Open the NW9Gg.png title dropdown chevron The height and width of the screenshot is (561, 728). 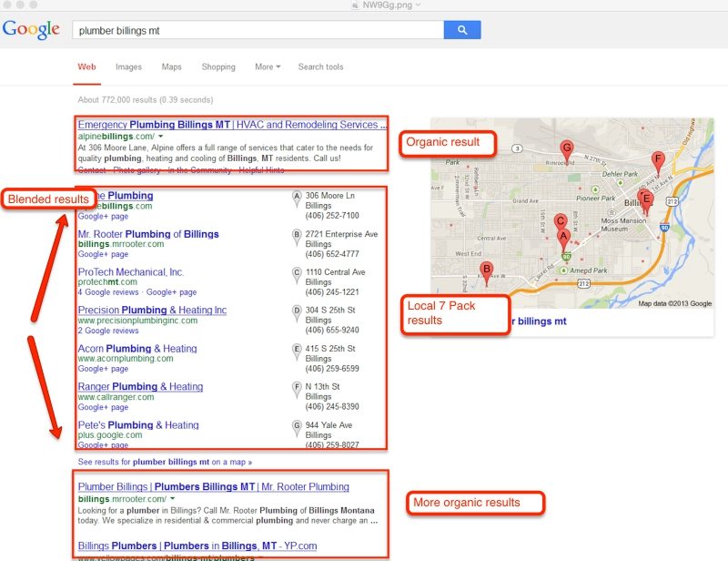point(418,5)
